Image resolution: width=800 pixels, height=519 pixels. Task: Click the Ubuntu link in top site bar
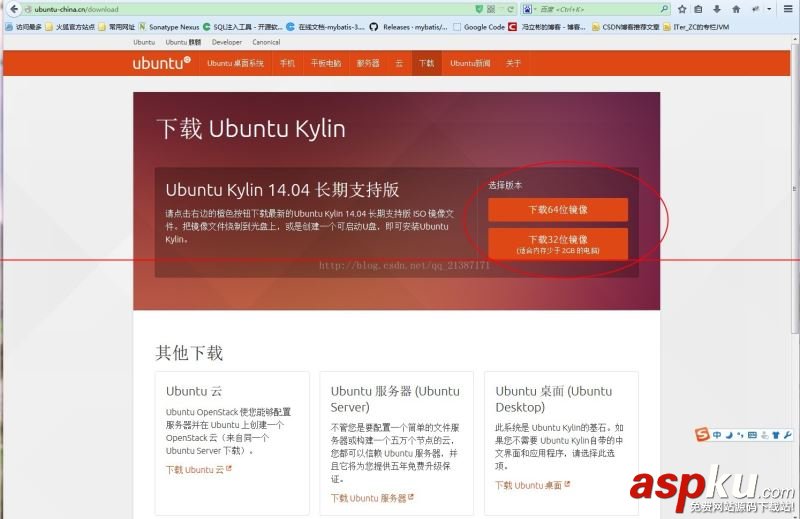click(x=144, y=42)
